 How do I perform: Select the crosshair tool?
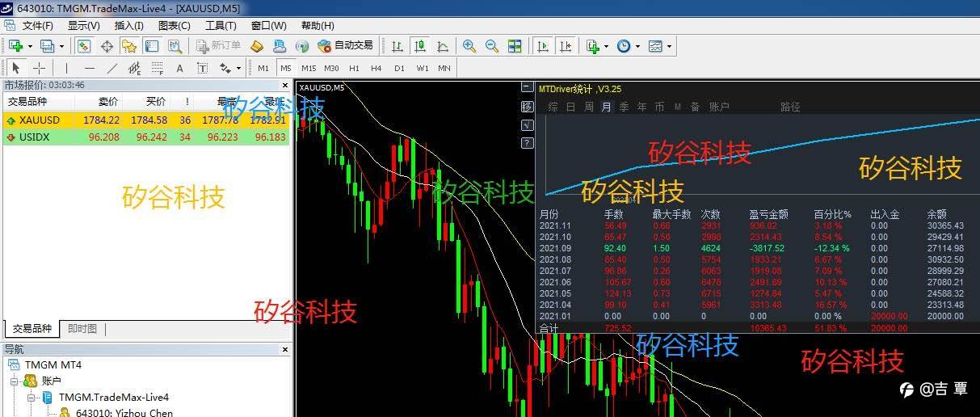39,68
